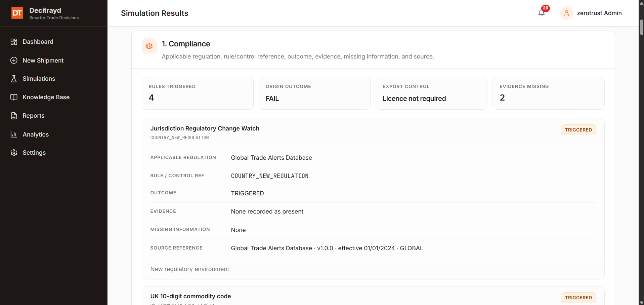Screen dimensions: 644x305
Task: Click the Dashboard grid icon
Action: coord(14,42)
